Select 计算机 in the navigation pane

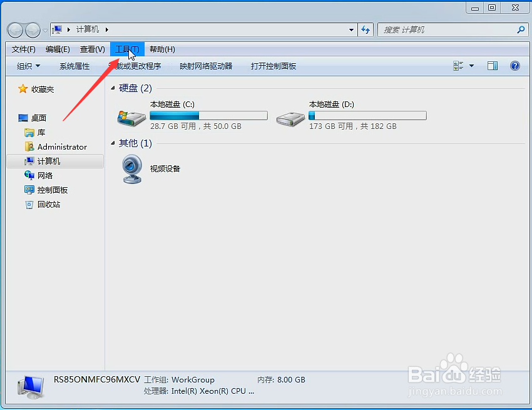click(55, 161)
